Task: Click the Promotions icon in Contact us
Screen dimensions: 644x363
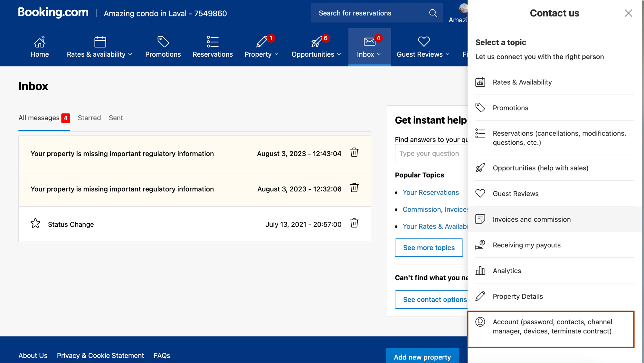Action: point(481,108)
